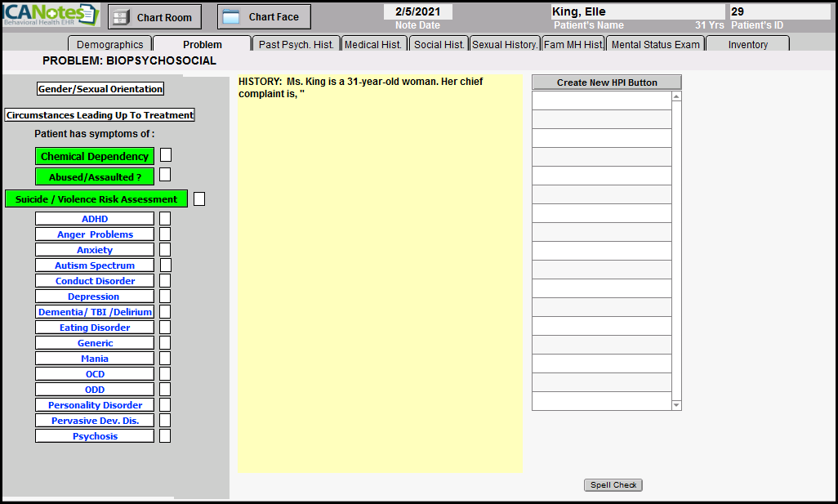
Task: Enable the Suicide / Violence Risk Assessment checkbox
Action: point(199,198)
